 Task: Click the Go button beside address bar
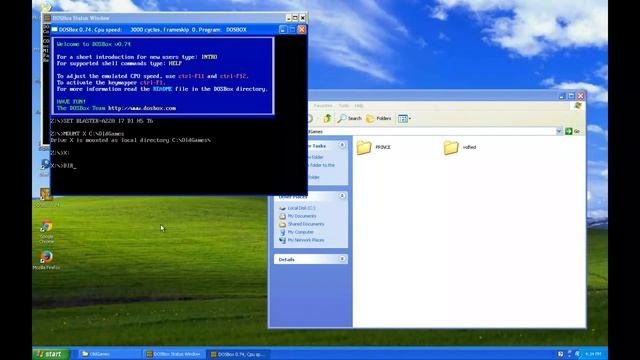(573, 131)
